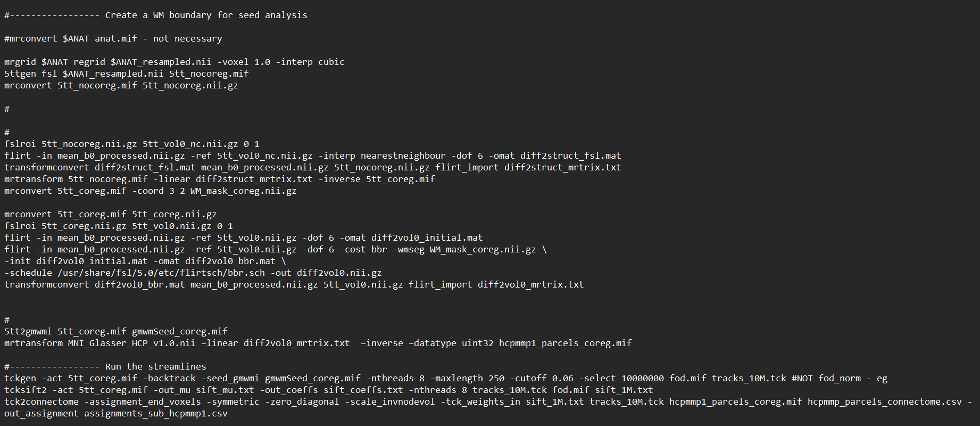Click the 'fslroi 5tt_nocoreg.nii.gz' line
Screen dimensions: 980x426
click(x=132, y=144)
